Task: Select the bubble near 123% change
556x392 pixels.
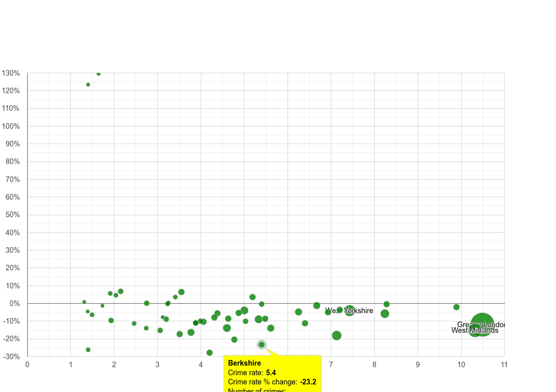Action: click(88, 85)
